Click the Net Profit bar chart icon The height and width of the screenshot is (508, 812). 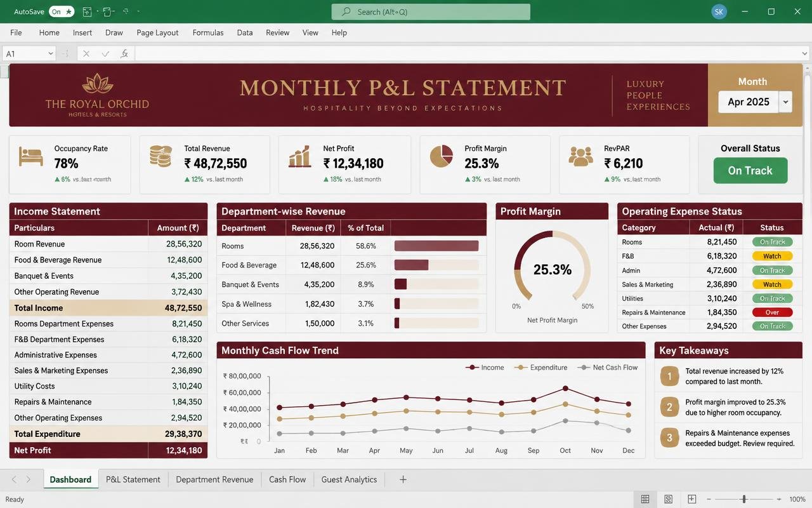pos(299,156)
